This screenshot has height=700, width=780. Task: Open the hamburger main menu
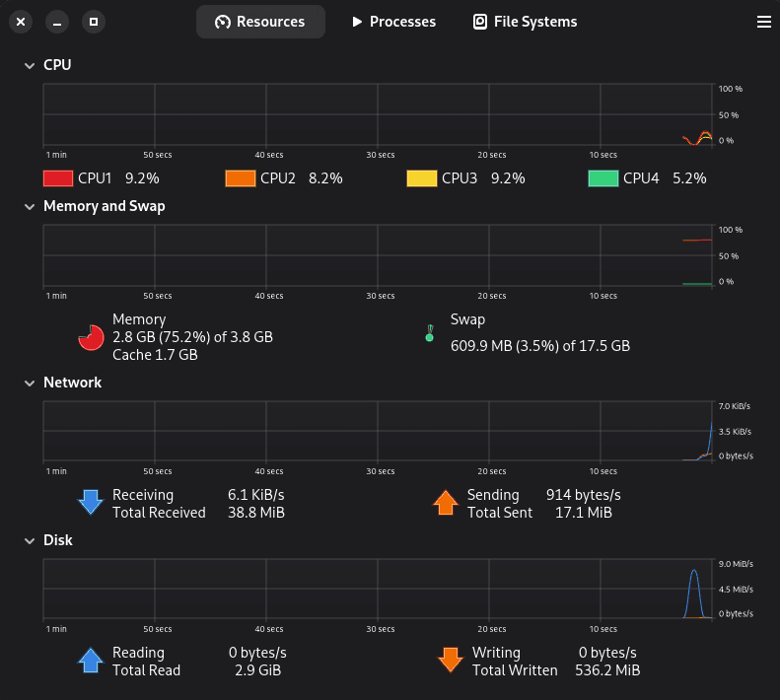pos(762,21)
